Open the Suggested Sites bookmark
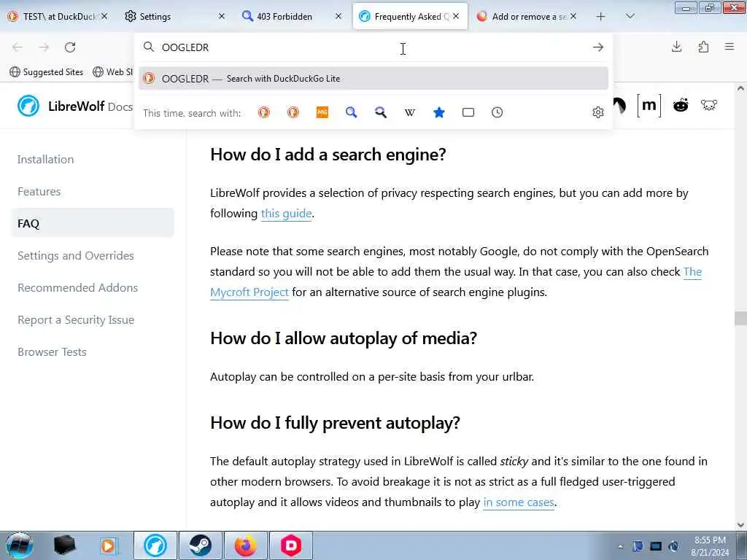The height and width of the screenshot is (560, 747). 47,72
